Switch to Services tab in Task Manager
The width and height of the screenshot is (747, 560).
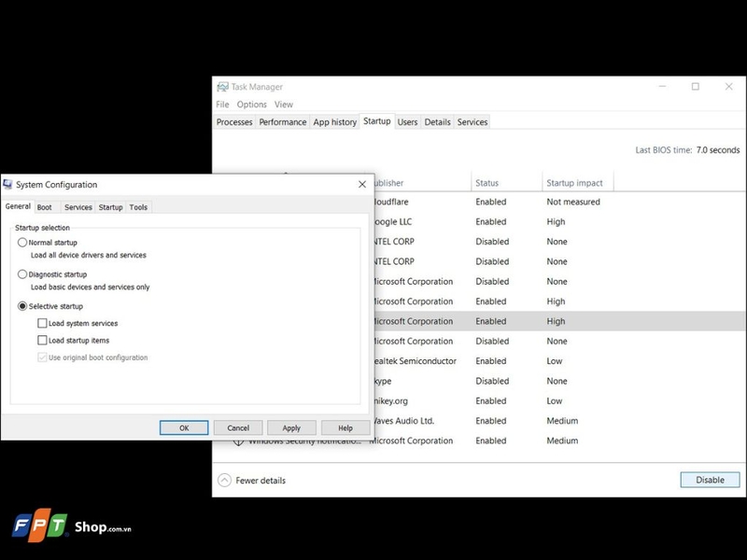(472, 122)
